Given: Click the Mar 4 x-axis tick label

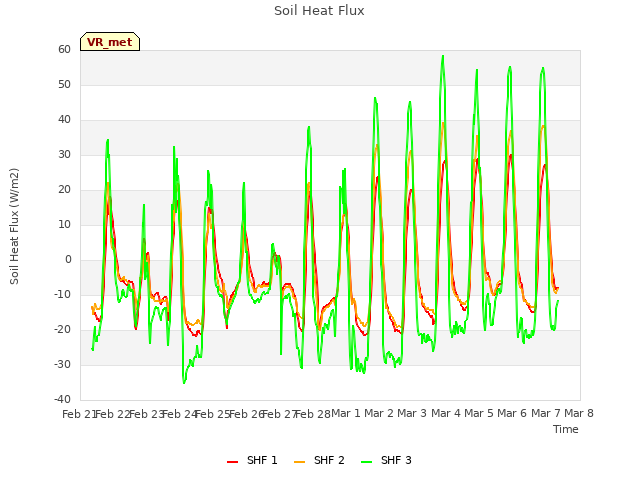Looking at the screenshot, I should pyautogui.click(x=446, y=413).
